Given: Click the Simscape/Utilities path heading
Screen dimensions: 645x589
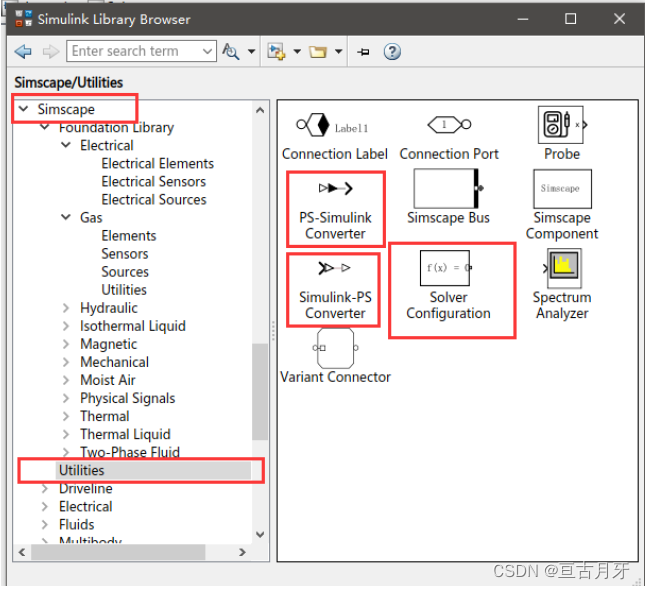Looking at the screenshot, I should click(x=69, y=82).
